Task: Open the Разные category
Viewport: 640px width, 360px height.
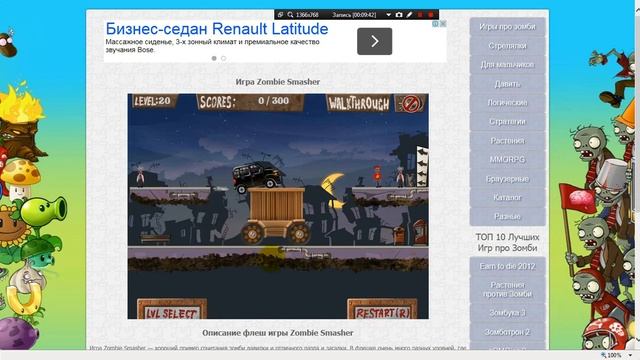Action: click(507, 216)
